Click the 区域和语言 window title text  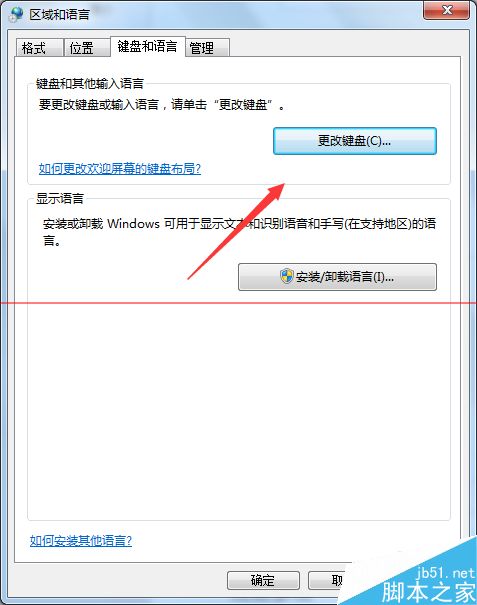coord(59,15)
